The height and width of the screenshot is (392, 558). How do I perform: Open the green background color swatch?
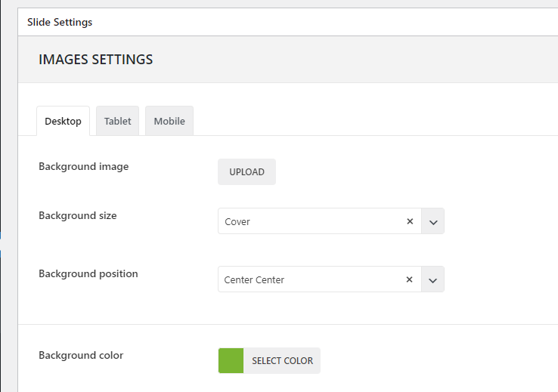[x=231, y=361]
